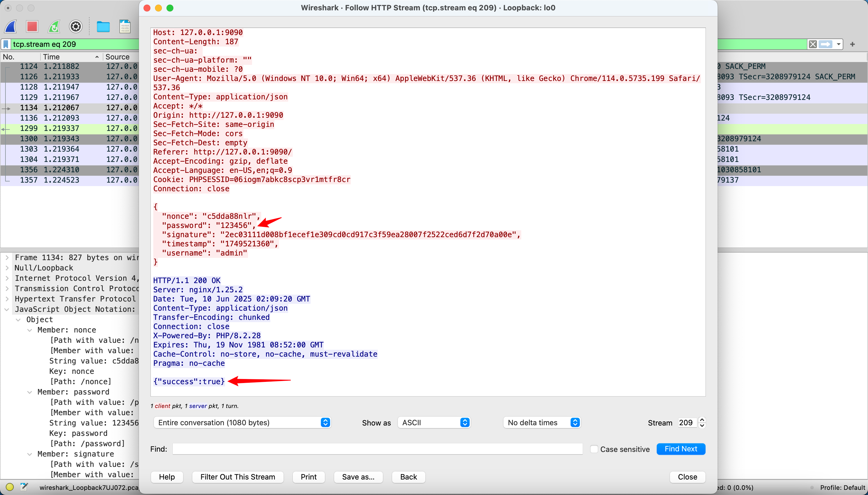Expand Transmission Control Protocol node
This screenshot has width=868, height=495.
[7, 289]
